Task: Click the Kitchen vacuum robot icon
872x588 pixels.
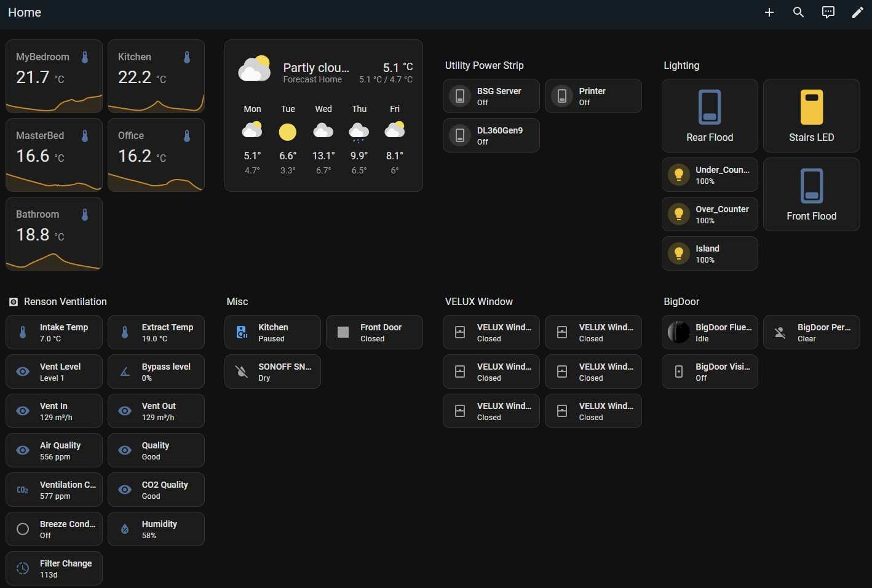Action: click(242, 333)
